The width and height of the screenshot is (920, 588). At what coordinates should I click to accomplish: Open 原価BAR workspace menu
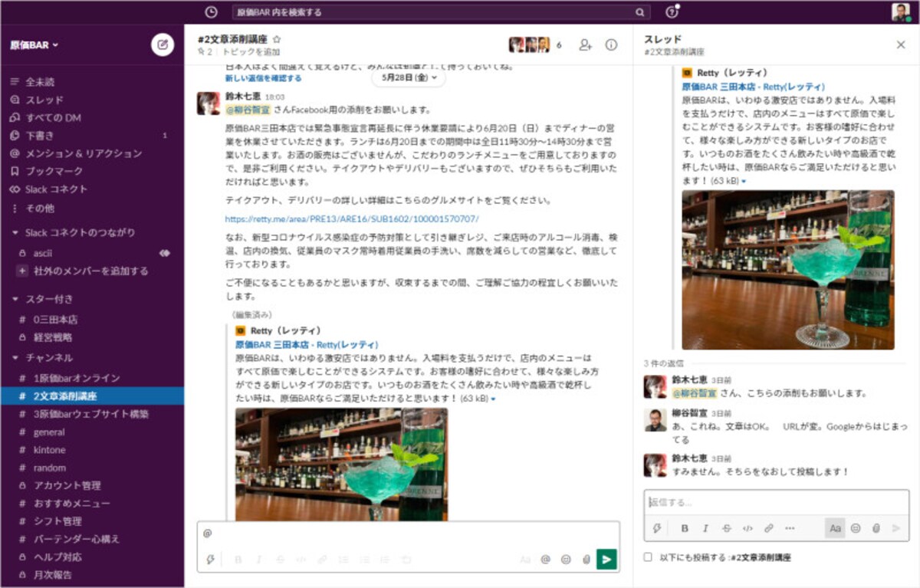click(x=34, y=45)
